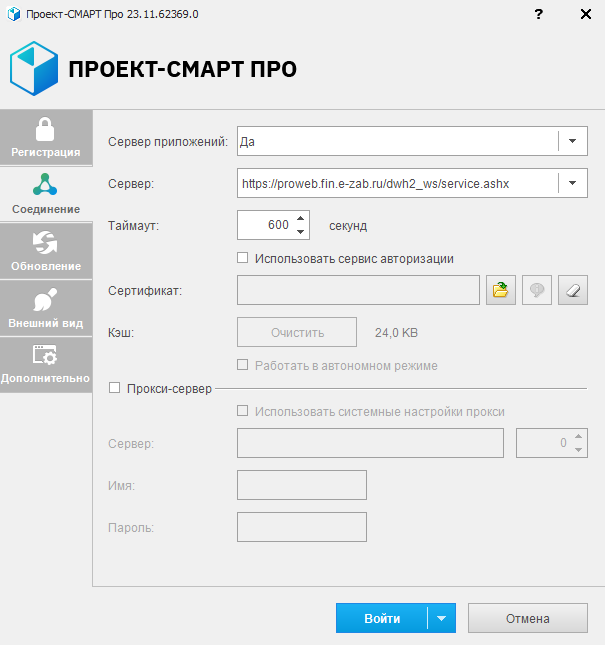
Task: Click the certificate info icon button
Action: [x=536, y=290]
